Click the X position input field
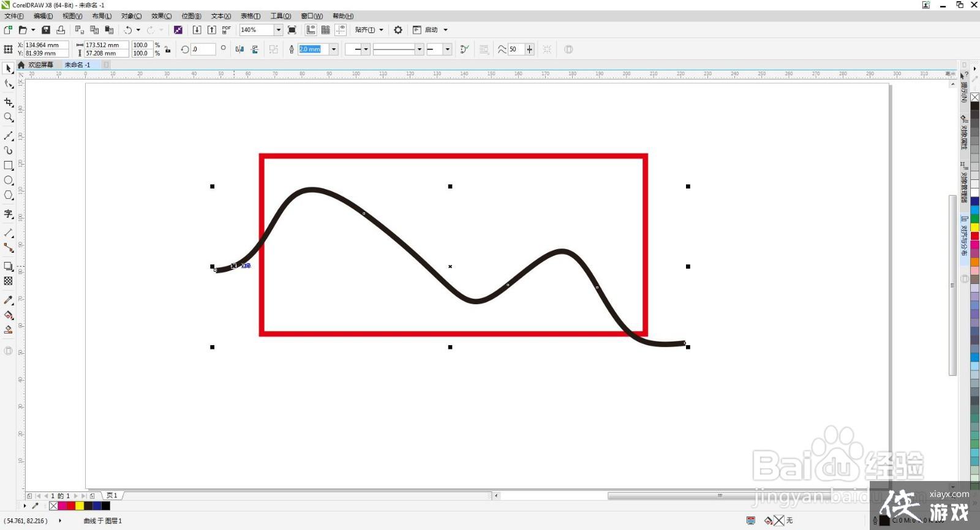 [46, 45]
